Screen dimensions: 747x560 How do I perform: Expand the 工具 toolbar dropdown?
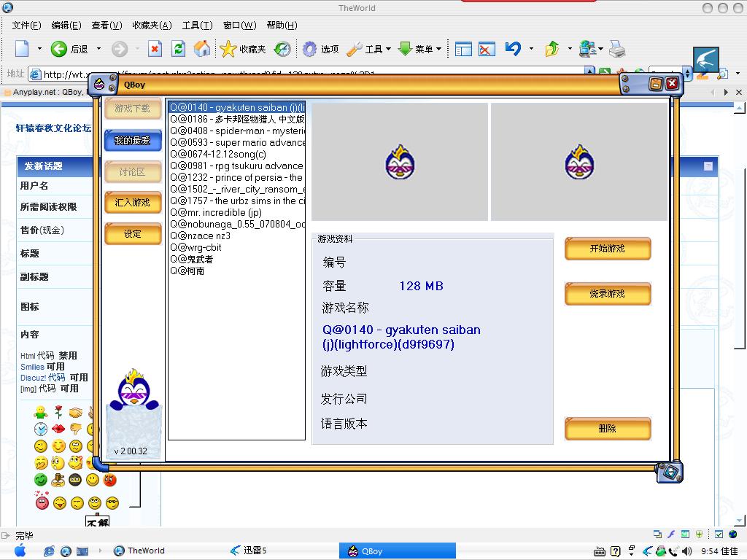click(x=388, y=50)
